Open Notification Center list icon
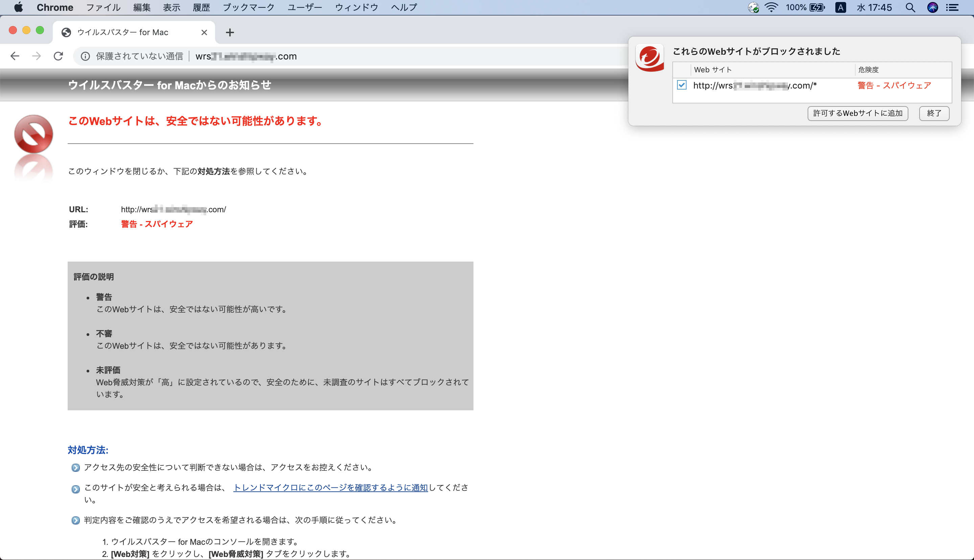 click(953, 7)
